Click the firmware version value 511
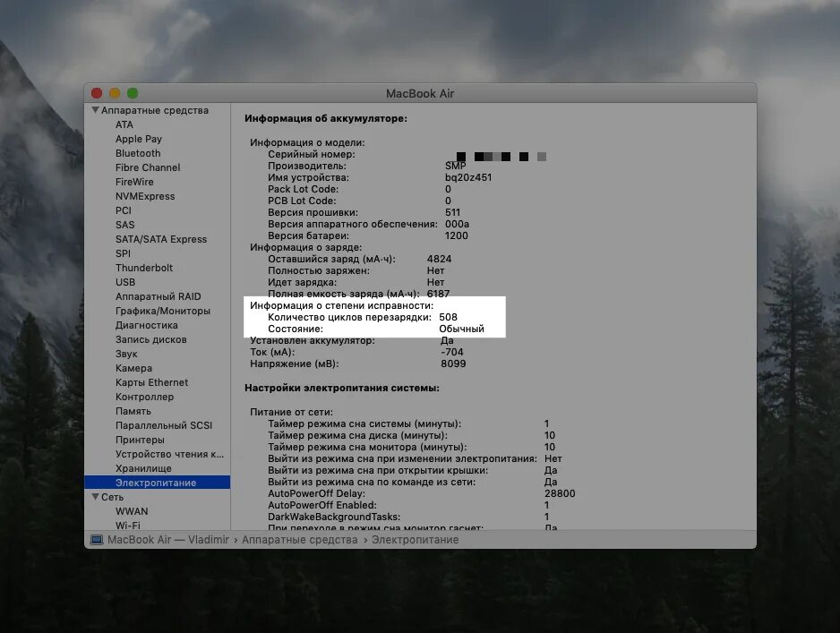 pos(452,212)
